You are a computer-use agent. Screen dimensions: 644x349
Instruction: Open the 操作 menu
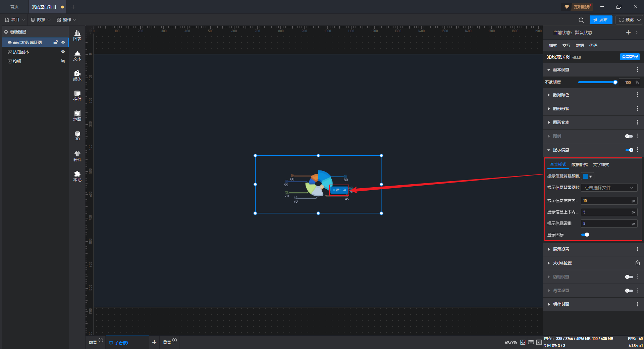(x=66, y=20)
